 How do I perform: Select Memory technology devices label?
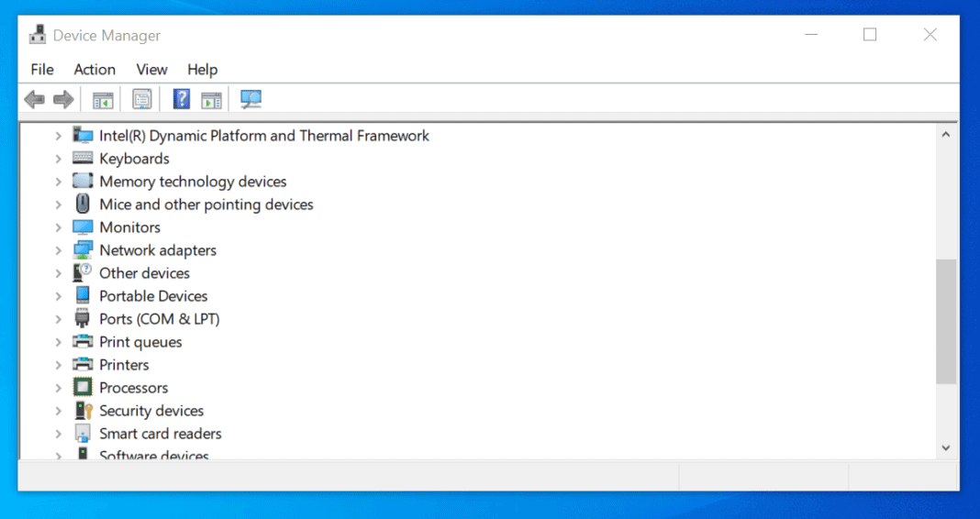(x=193, y=182)
